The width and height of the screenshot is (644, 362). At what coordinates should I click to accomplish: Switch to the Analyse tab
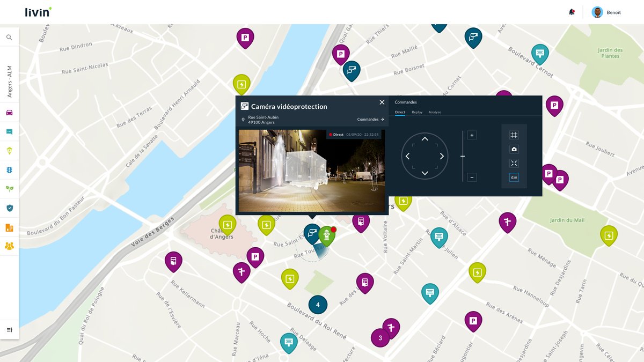435,112
